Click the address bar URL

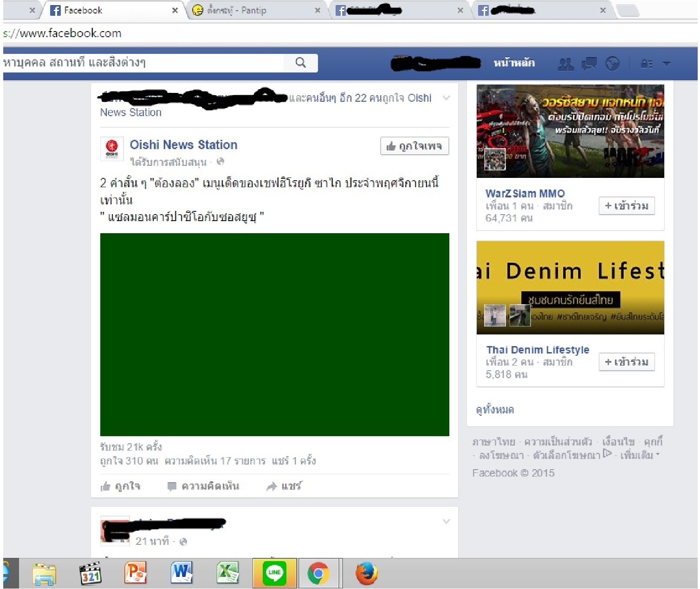click(x=62, y=33)
